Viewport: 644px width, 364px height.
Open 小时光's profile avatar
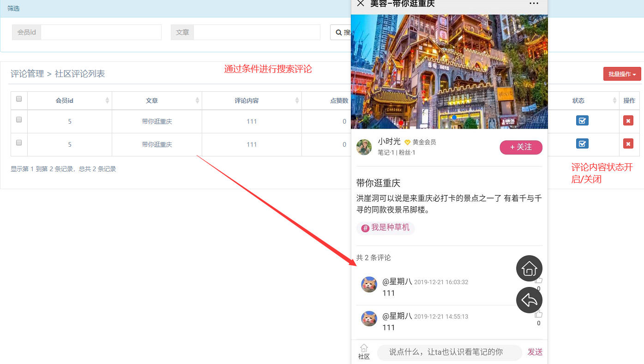point(364,147)
